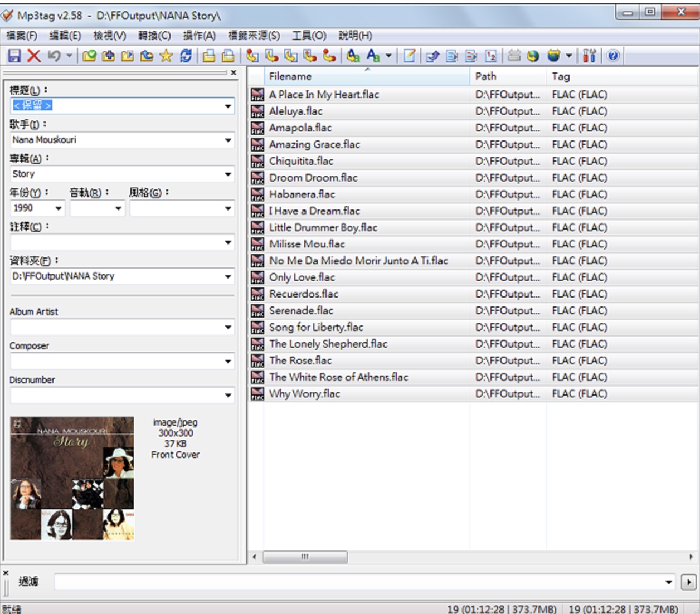
Task: Open Help via the blue question icon
Action: point(613,56)
